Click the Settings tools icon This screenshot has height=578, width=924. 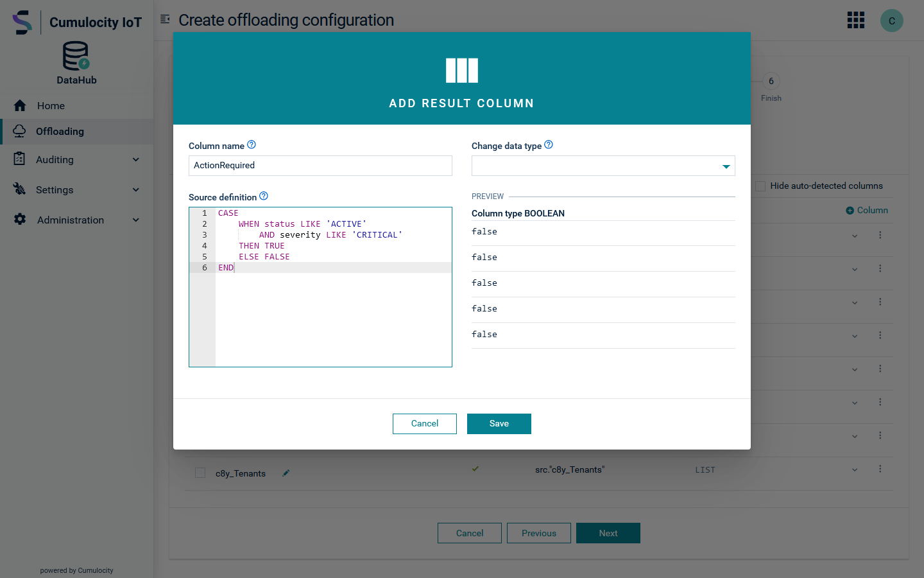pos(20,189)
